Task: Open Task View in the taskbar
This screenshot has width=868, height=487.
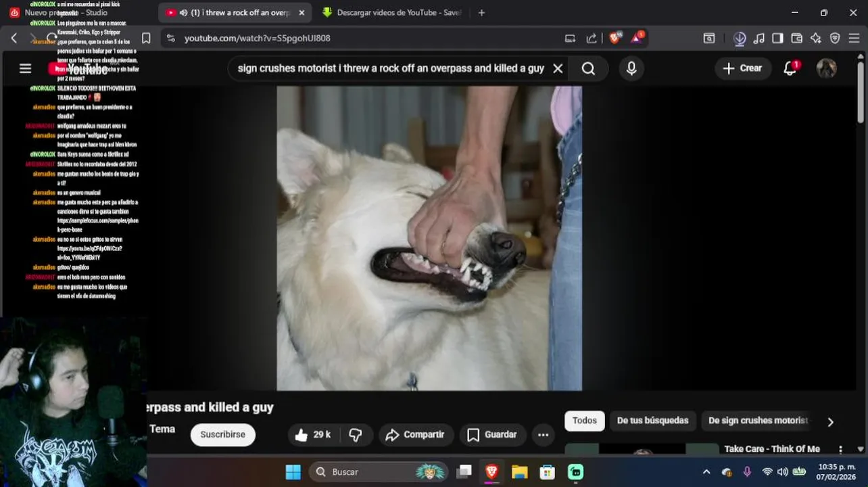Action: click(x=464, y=471)
